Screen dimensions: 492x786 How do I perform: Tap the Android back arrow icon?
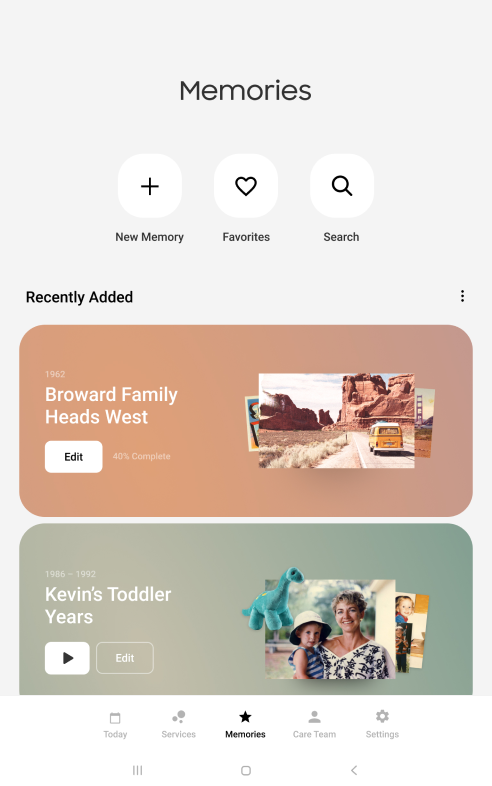[354, 770]
